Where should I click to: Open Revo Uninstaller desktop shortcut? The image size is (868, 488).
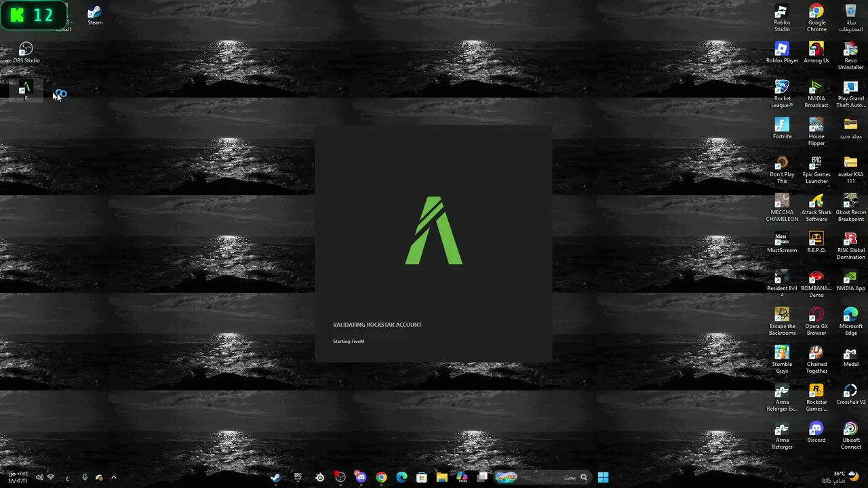(850, 56)
